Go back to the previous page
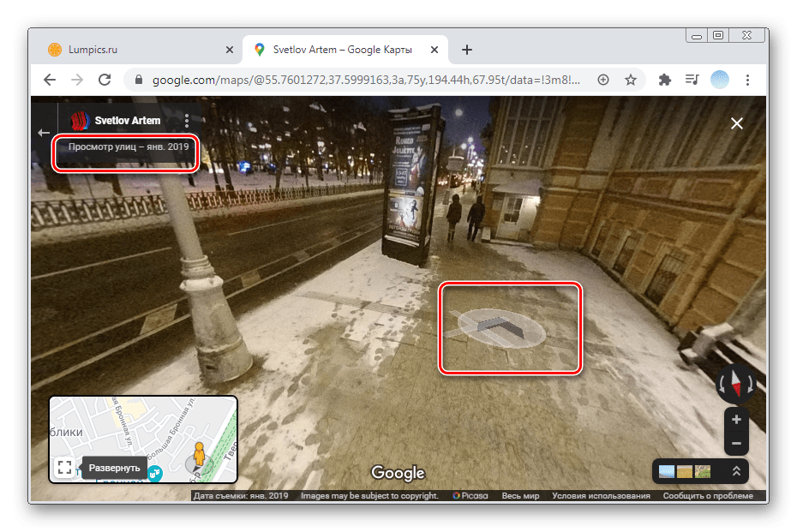 point(50,80)
